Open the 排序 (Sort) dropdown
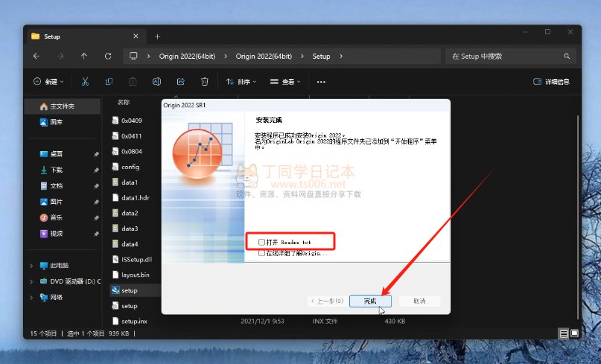The height and width of the screenshot is (364, 601). pos(241,82)
